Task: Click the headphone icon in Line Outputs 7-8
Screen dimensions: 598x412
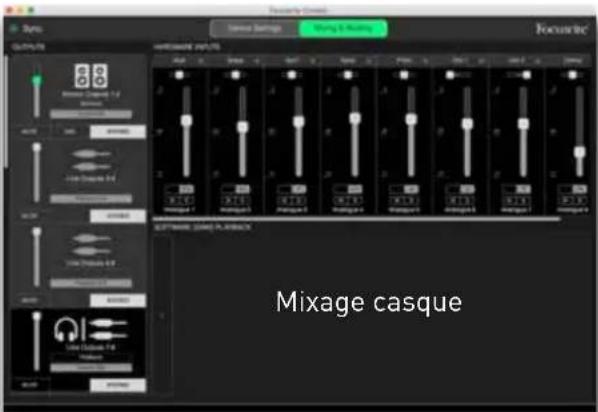Action: 66,329
